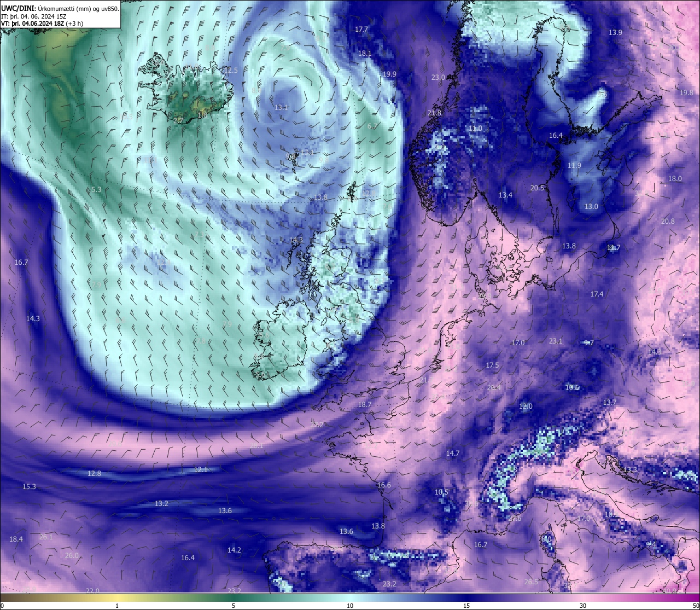Image resolution: width=700 pixels, height=610 pixels.
Task: Click the 19.8 value label
Action: click(687, 93)
